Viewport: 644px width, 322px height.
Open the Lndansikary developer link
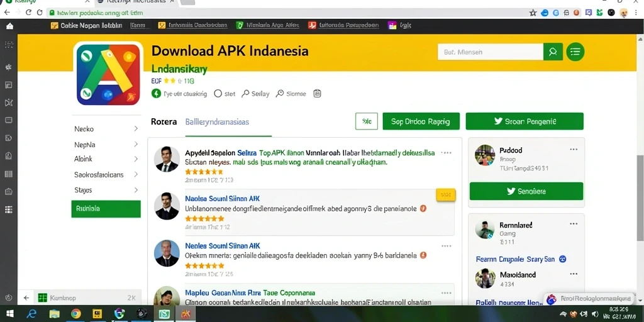tap(179, 69)
